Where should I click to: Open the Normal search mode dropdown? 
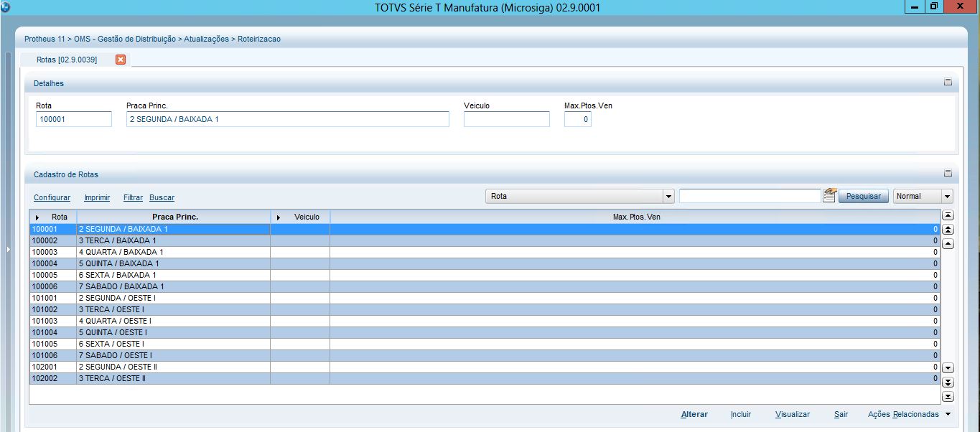[948, 196]
